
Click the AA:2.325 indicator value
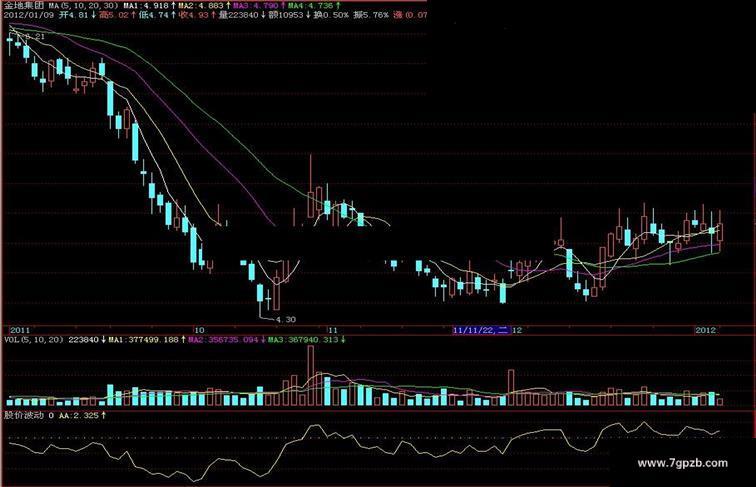coord(79,415)
